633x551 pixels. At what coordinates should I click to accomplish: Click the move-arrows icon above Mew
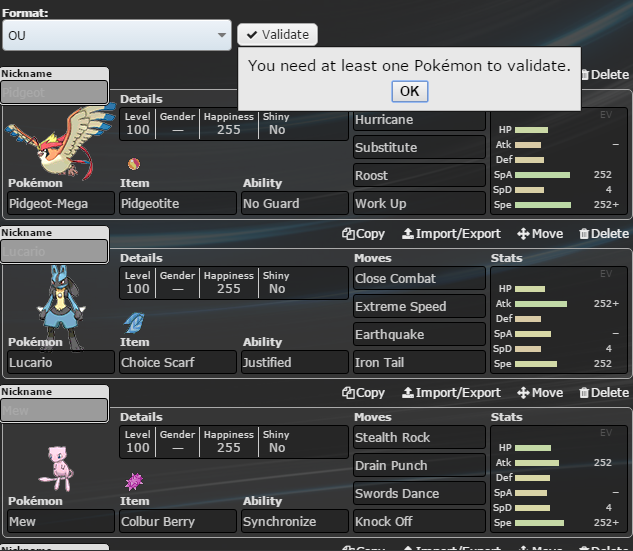(x=523, y=393)
